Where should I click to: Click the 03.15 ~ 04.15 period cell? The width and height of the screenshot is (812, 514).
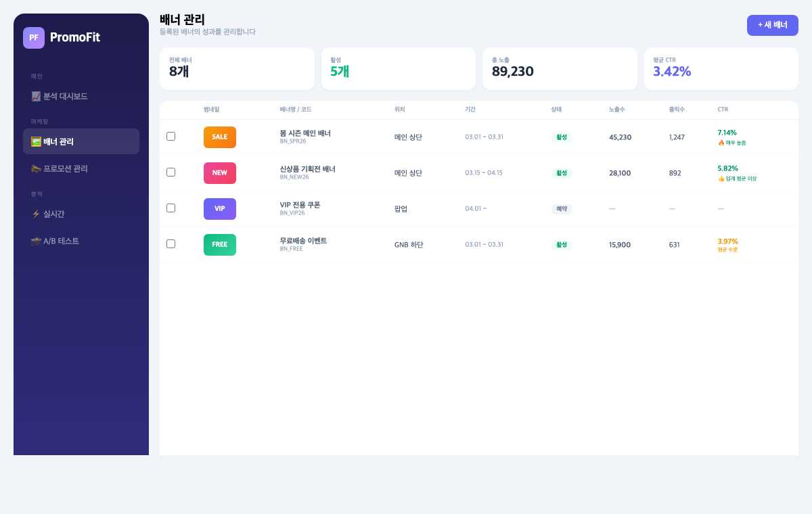click(484, 173)
